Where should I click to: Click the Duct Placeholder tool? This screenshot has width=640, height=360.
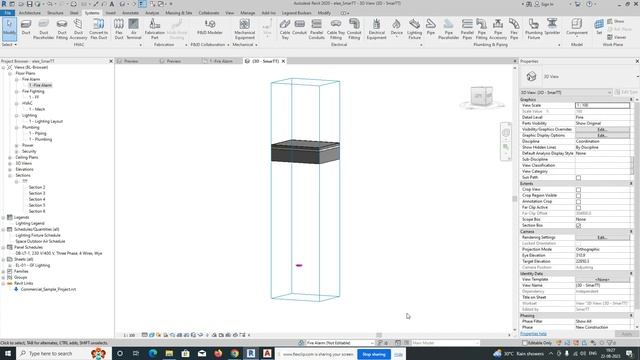point(43,29)
